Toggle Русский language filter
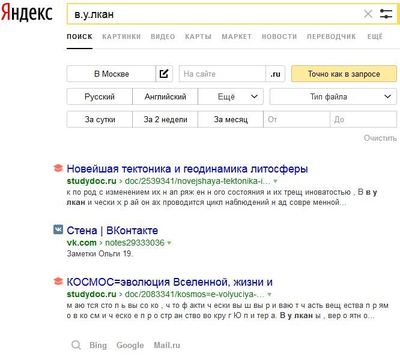The image size is (400, 363). point(99,97)
